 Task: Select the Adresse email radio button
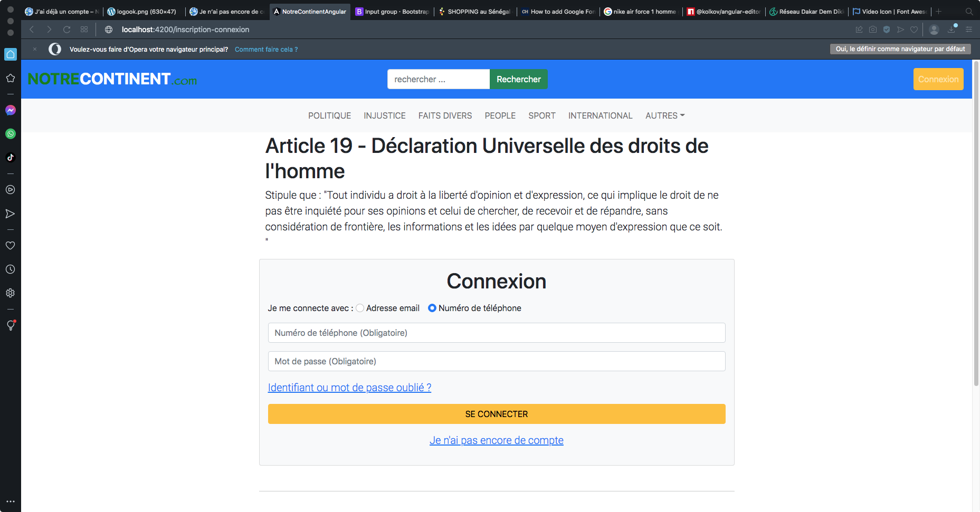pyautogui.click(x=360, y=308)
